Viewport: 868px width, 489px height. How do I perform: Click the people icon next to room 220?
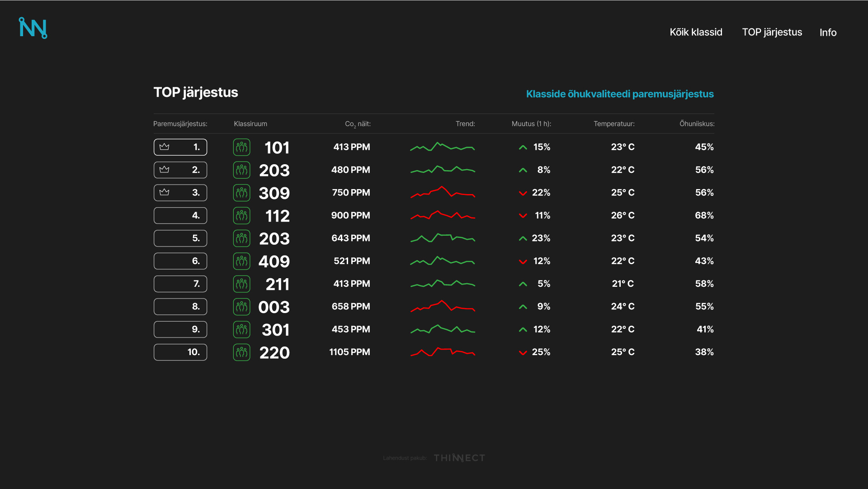[241, 352]
